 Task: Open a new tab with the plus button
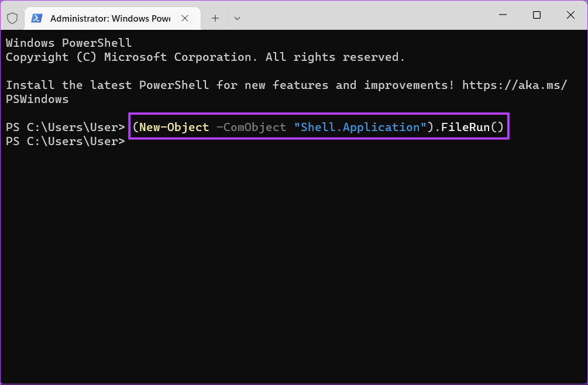pyautogui.click(x=215, y=18)
